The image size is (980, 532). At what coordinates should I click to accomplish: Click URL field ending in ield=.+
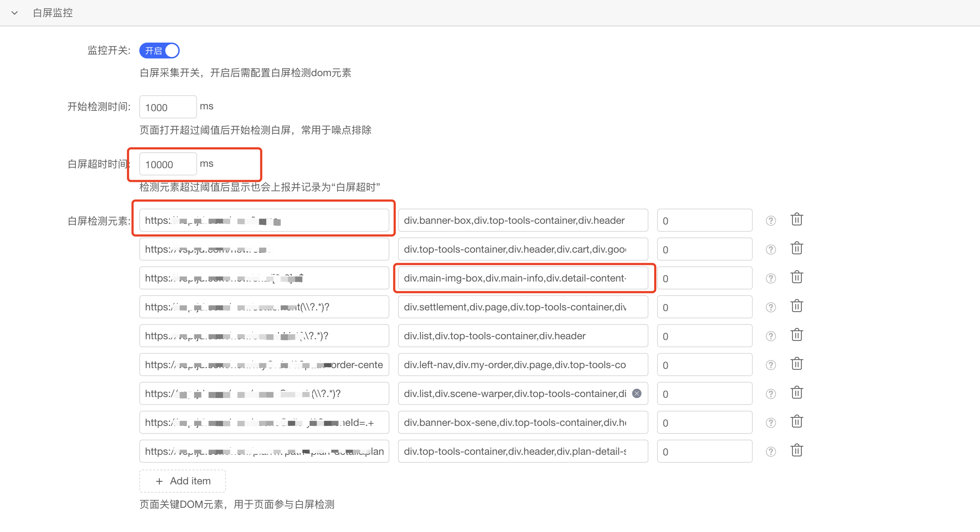click(264, 422)
